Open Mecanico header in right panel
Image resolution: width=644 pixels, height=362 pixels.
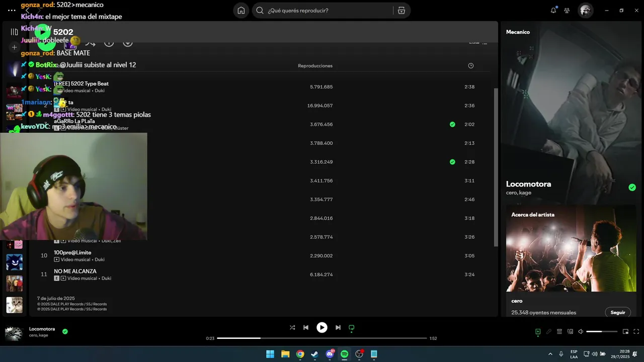click(x=518, y=32)
